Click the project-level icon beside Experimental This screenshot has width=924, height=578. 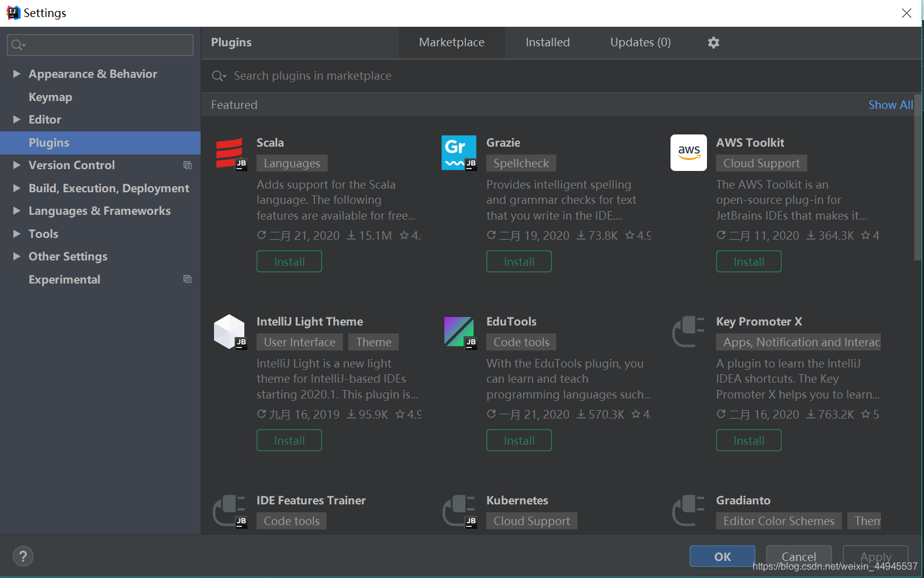187,279
